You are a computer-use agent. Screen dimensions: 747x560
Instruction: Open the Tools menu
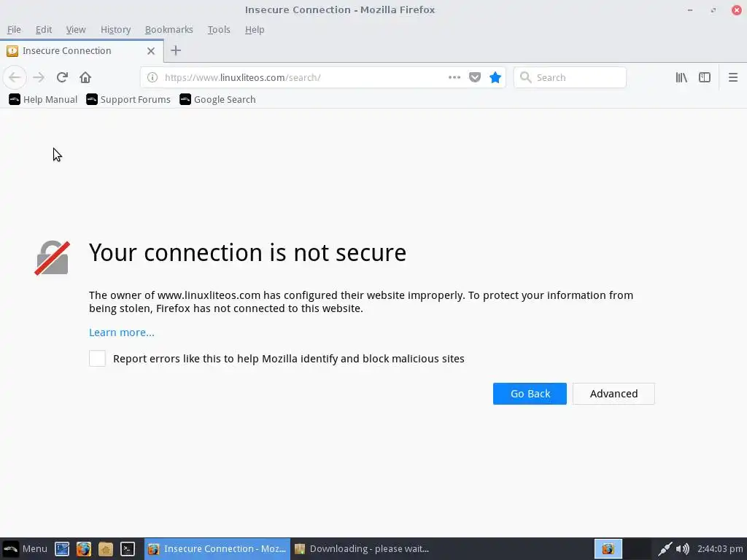click(x=219, y=29)
